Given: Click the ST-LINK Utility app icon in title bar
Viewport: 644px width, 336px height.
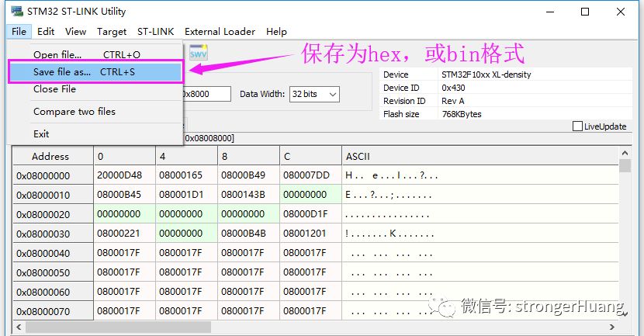Looking at the screenshot, I should [17, 12].
